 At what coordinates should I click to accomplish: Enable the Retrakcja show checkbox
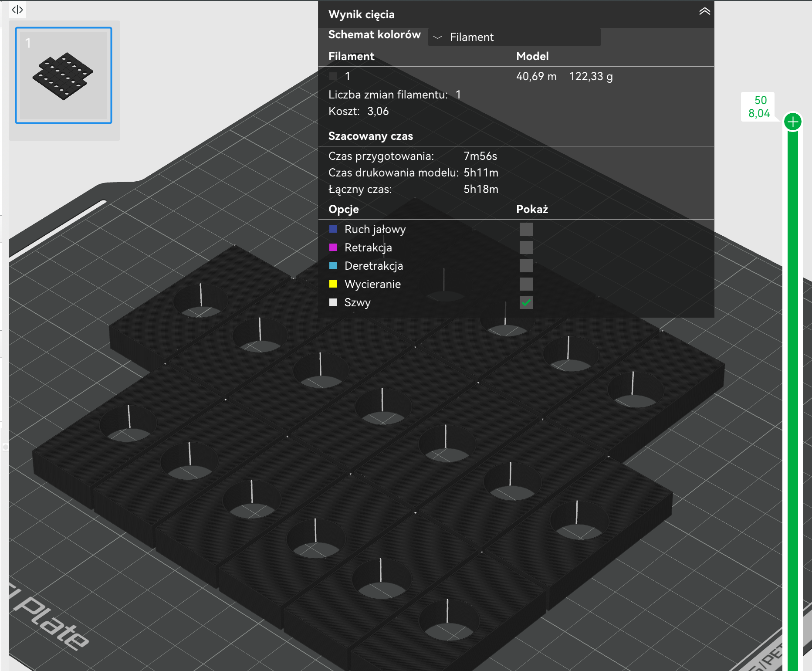coord(526,247)
